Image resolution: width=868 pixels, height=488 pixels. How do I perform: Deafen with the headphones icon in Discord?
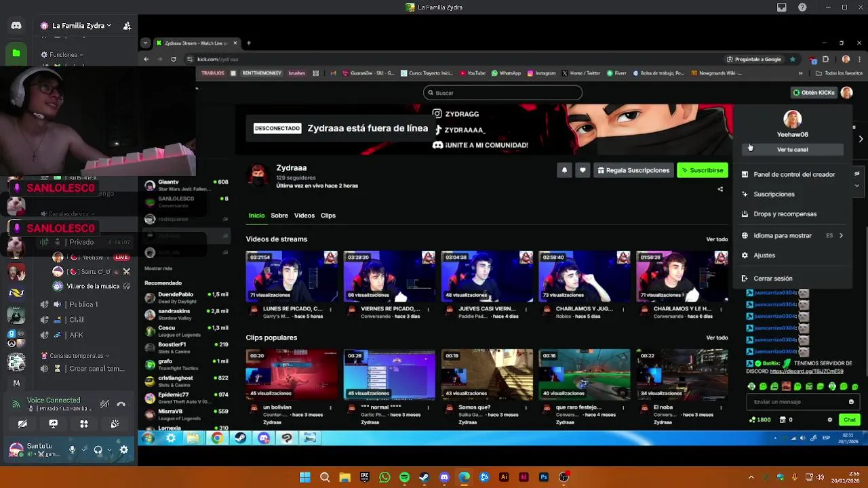coord(98,449)
